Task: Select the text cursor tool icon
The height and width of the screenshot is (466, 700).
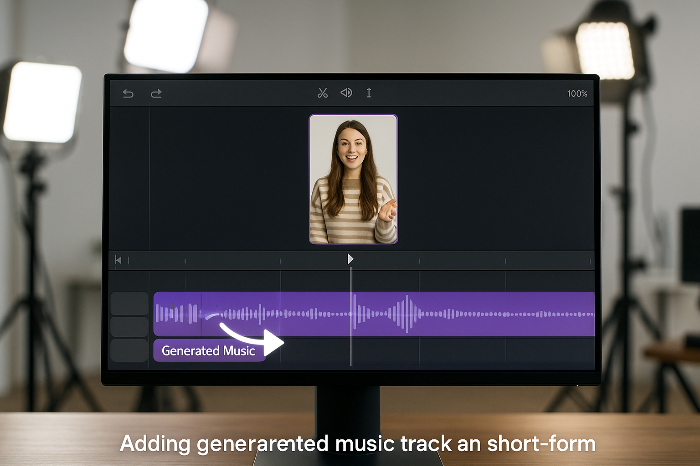Action: (369, 93)
